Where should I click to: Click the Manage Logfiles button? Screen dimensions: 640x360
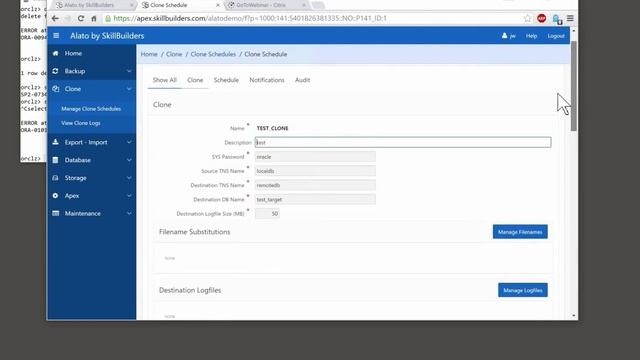coord(523,290)
